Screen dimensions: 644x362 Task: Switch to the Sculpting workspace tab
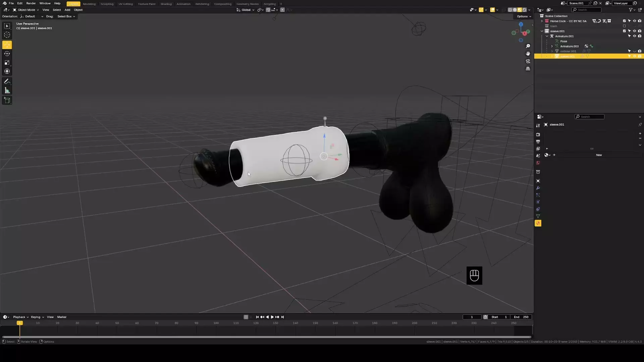(x=107, y=4)
